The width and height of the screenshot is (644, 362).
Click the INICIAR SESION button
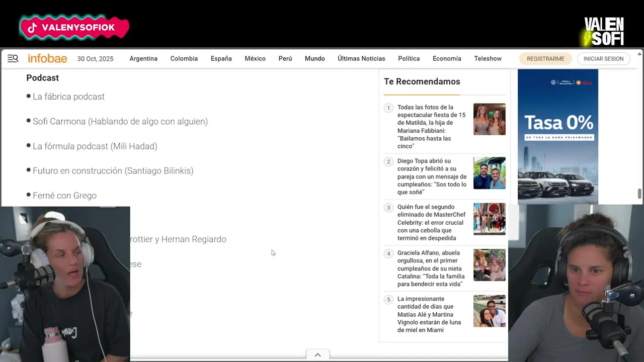(x=603, y=59)
